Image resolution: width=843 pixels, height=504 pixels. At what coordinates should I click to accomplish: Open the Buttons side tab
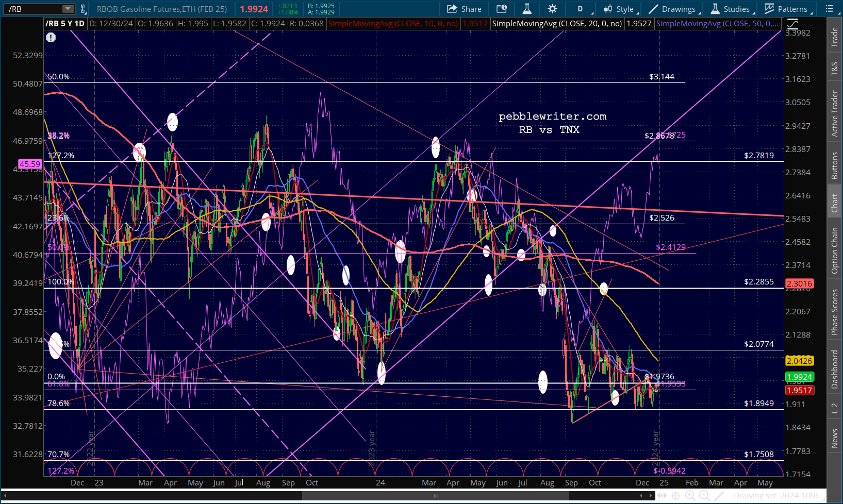(834, 165)
